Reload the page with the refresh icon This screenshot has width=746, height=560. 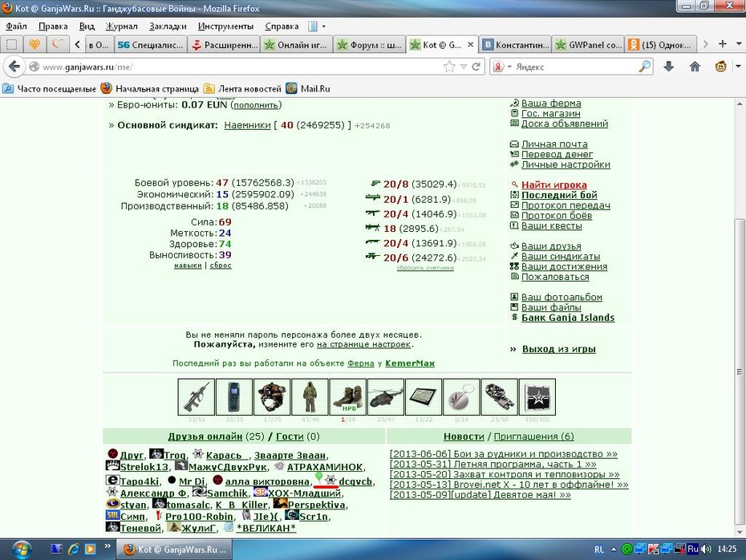tap(476, 67)
